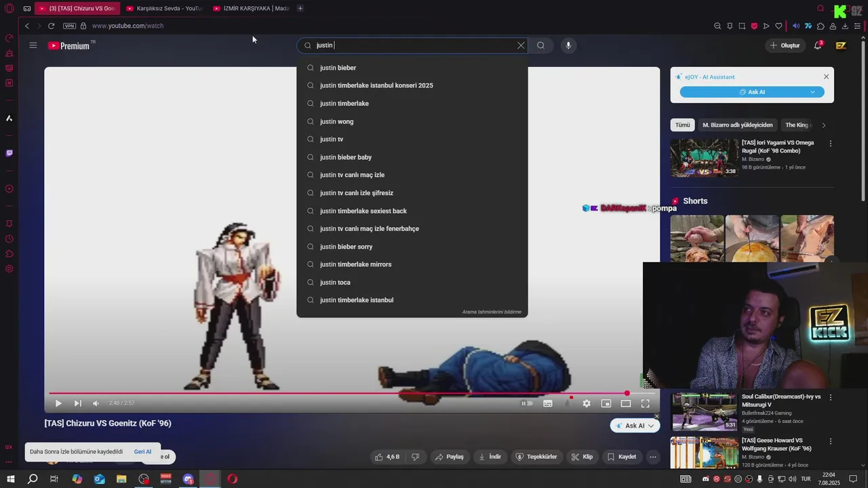This screenshot has width=868, height=488.
Task: Enter fullscreen video mode
Action: pyautogui.click(x=646, y=403)
